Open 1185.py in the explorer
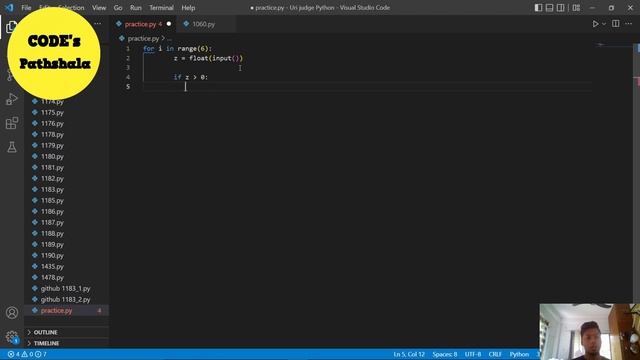This screenshot has height=360, width=640. [52, 200]
